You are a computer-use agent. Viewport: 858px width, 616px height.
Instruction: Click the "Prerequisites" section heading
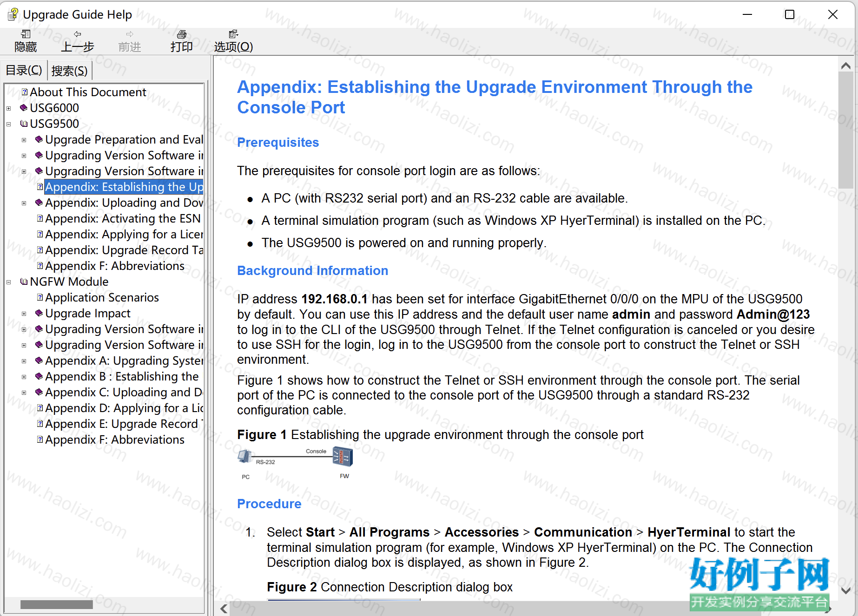(x=278, y=142)
